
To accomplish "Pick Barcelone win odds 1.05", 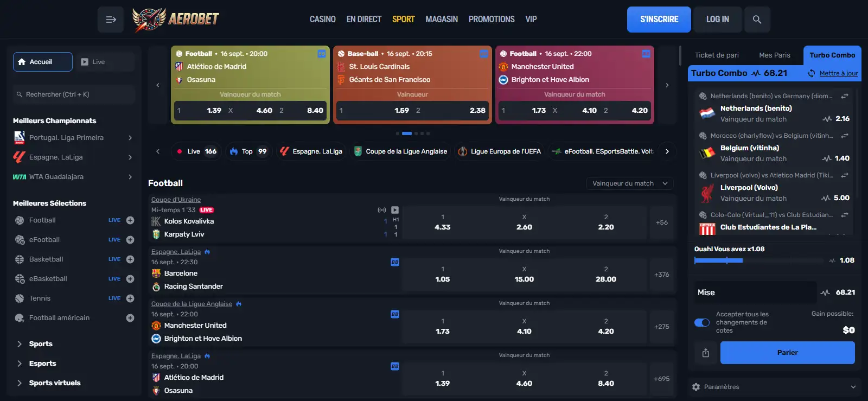I will click(443, 275).
